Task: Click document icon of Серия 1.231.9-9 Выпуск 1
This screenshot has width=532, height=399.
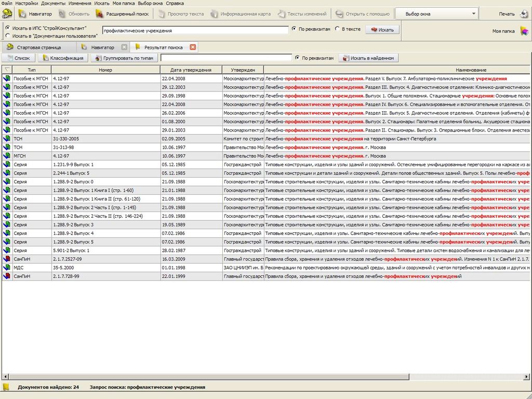Action: (7, 165)
